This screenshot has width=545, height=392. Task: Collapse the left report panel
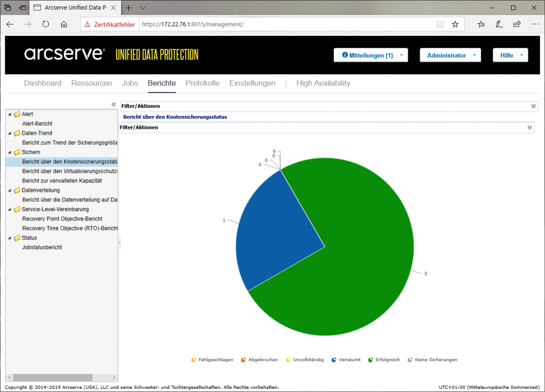(113, 105)
